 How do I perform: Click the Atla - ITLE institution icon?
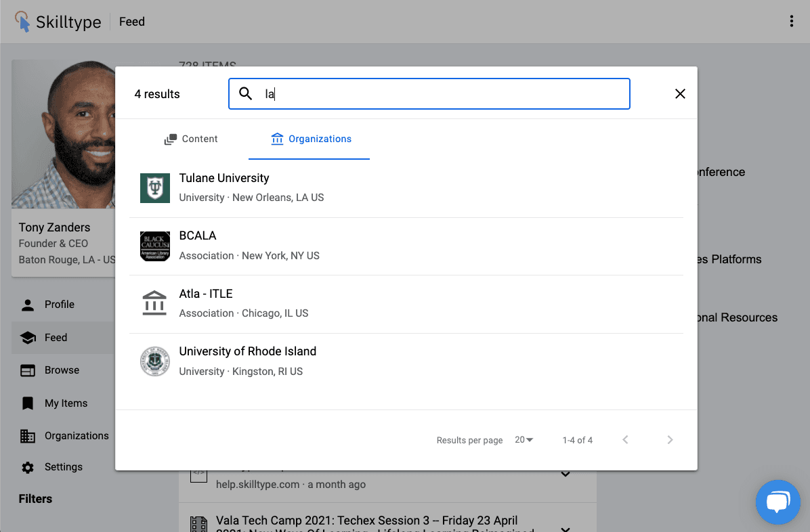pos(155,303)
